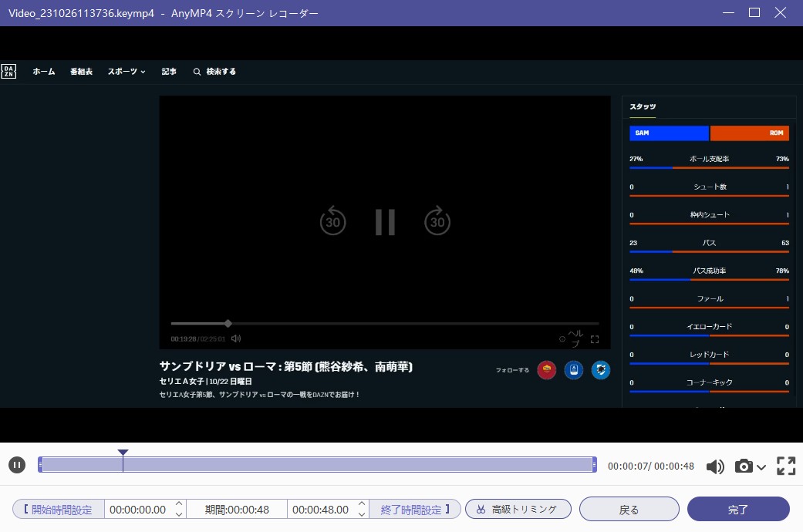
Task: Click the rewind 30 seconds icon
Action: (332, 221)
